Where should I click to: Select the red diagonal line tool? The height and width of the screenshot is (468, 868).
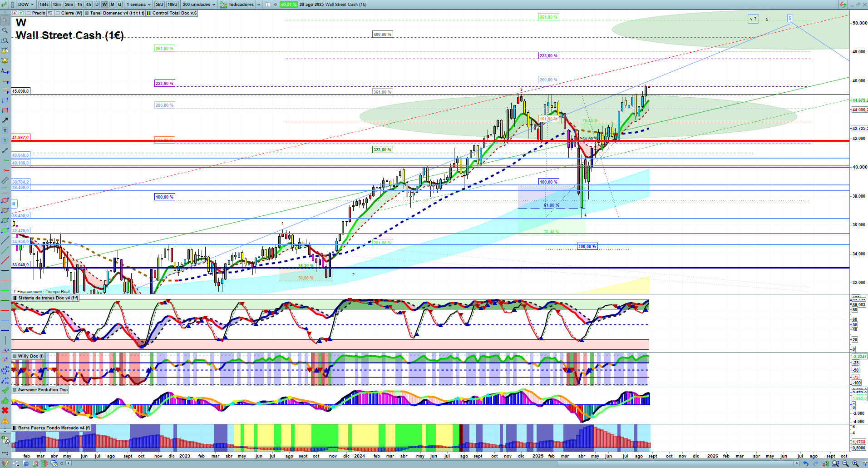[x=5, y=260]
